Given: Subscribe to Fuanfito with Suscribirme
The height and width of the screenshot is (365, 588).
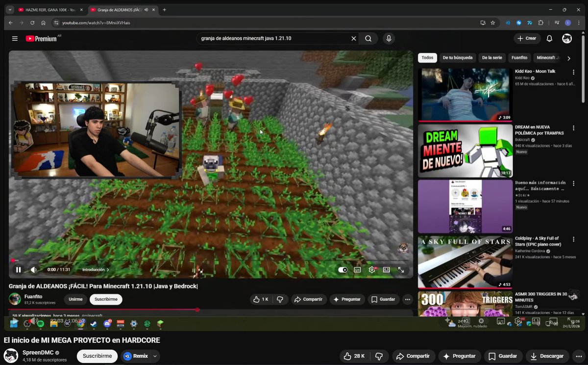Looking at the screenshot, I should click(x=106, y=299).
